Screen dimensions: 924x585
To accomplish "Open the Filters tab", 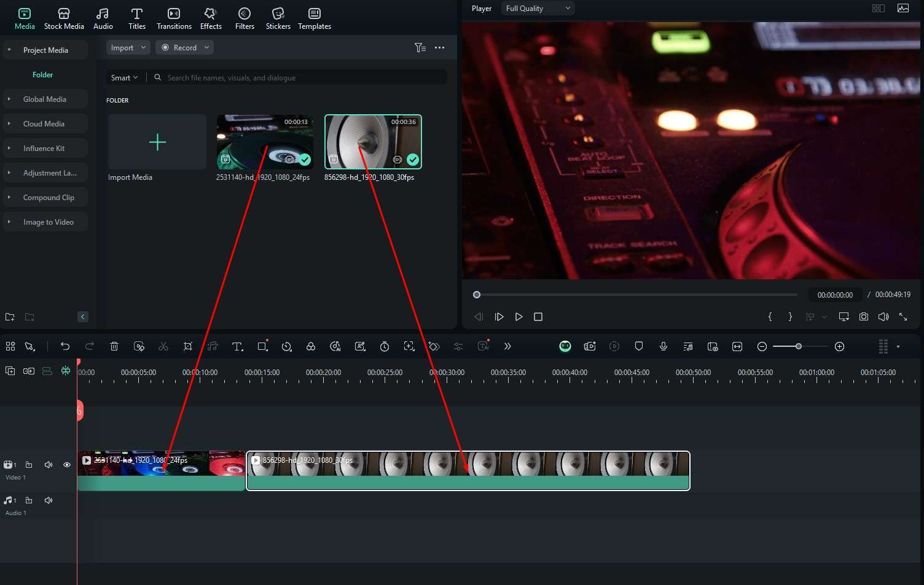I will click(245, 18).
